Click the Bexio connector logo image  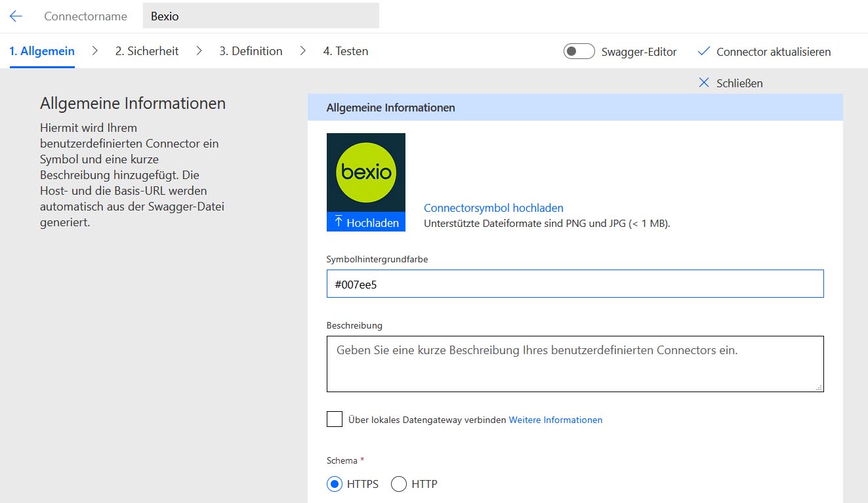pos(366,173)
